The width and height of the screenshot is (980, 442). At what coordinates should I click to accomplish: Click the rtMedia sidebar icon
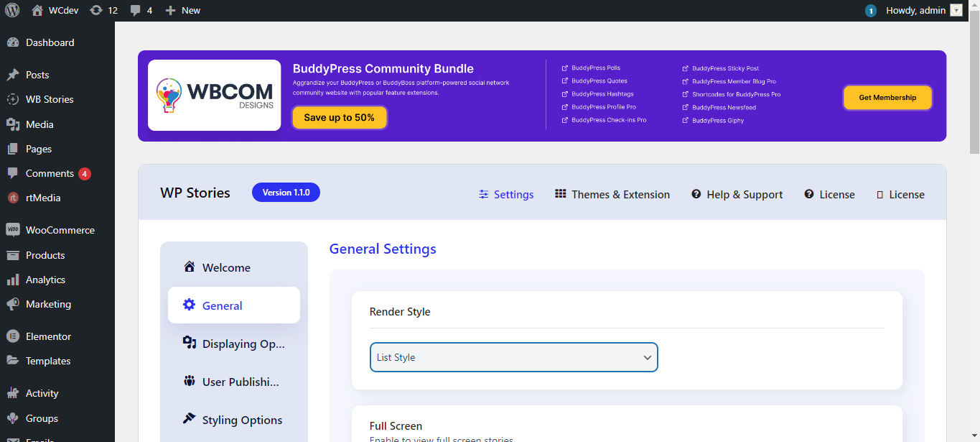(x=13, y=198)
